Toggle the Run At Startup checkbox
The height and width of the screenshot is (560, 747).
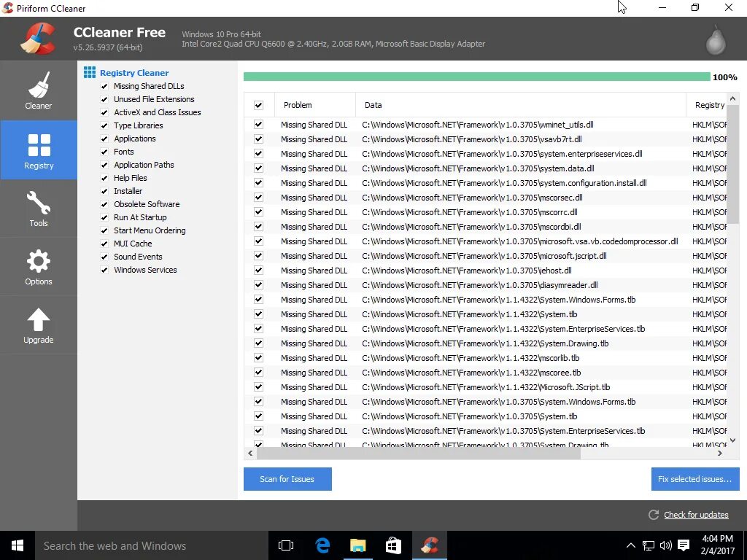coord(104,217)
